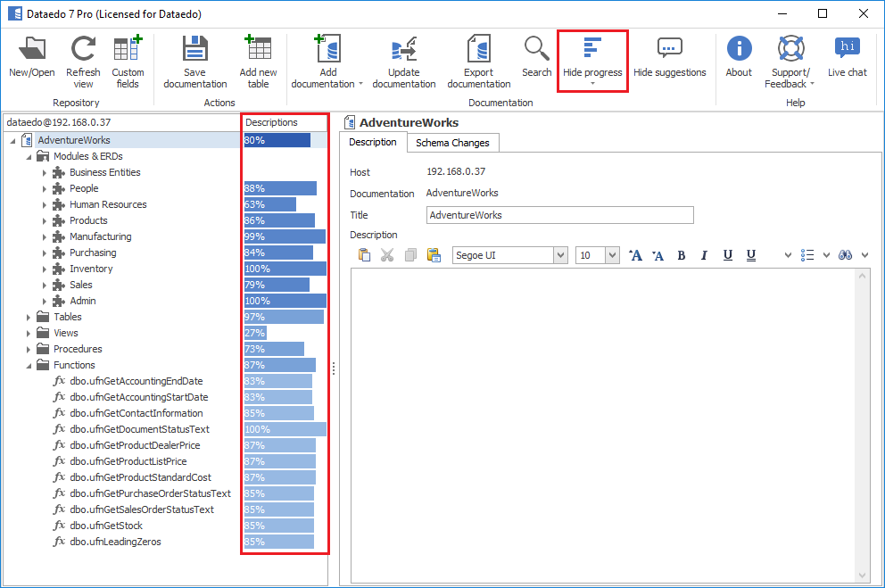Click Export documentation icon
Screen dimensions: 885x588
(478, 51)
